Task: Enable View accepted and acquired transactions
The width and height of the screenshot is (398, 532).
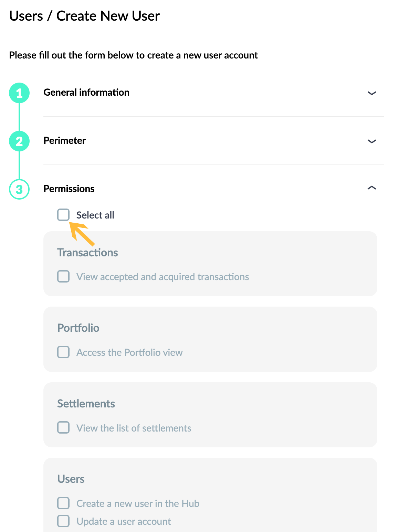Action: [63, 276]
